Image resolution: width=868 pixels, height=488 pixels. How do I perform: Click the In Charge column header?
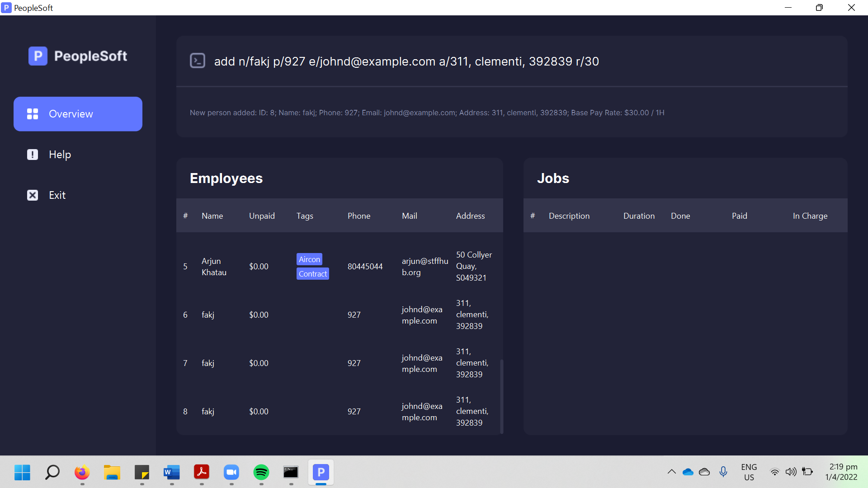click(810, 216)
